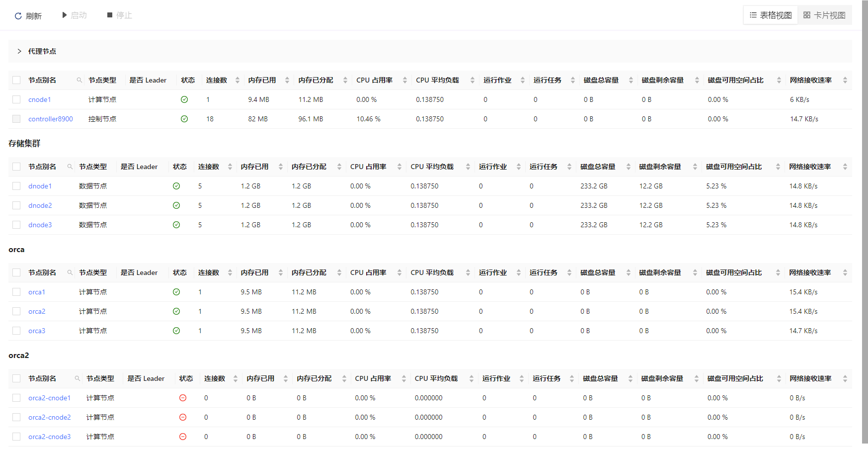The height and width of the screenshot is (450, 868).
Task: Switch to 卡片视图 card view
Action: (x=825, y=15)
